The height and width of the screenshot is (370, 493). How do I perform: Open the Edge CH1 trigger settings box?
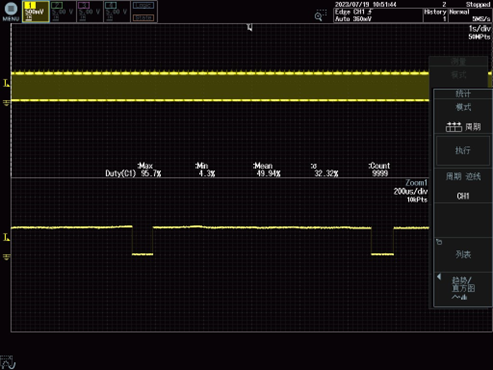(x=378, y=15)
